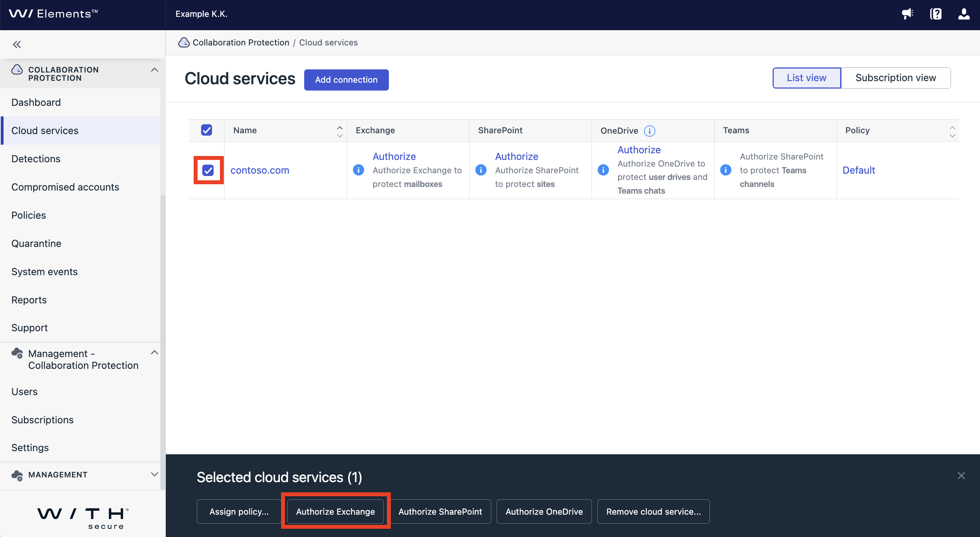Open Quarantine in the sidebar
This screenshot has height=537, width=980.
pos(80,243)
